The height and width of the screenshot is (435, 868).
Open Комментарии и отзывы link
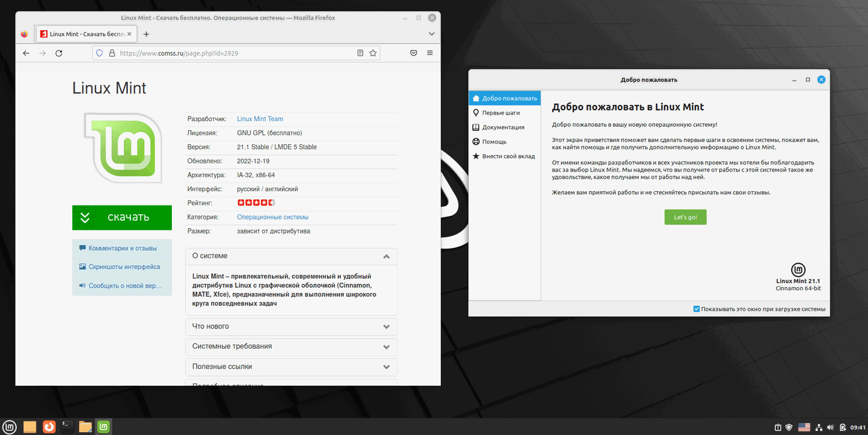coord(122,248)
